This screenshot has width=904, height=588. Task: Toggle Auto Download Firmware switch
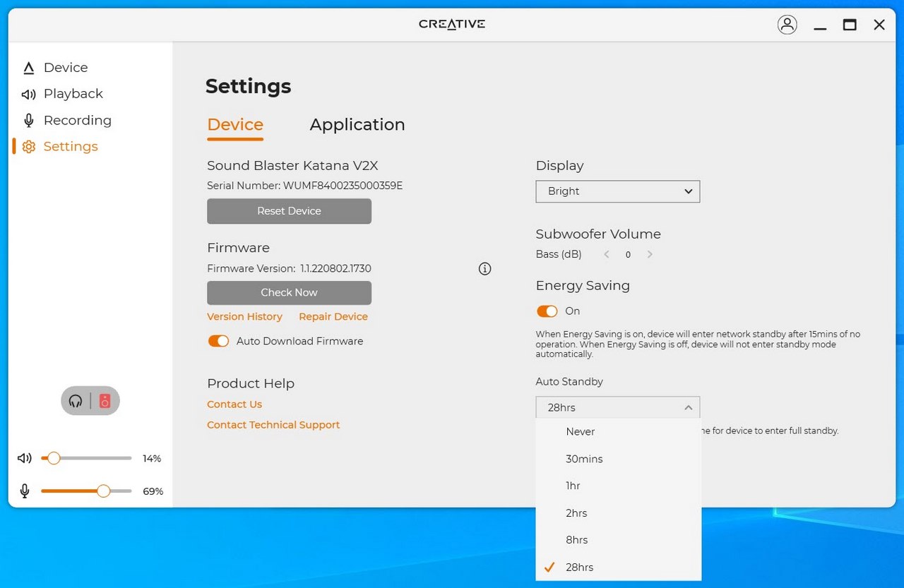(x=218, y=341)
